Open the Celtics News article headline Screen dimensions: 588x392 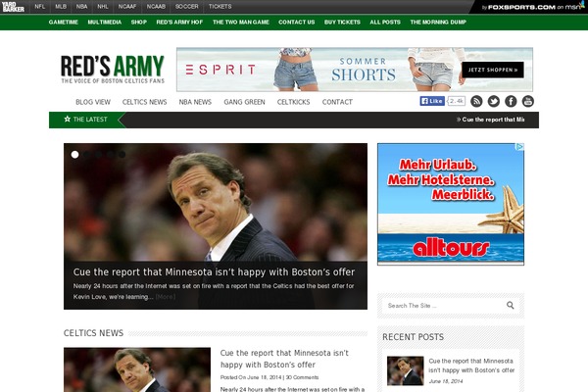point(284,359)
